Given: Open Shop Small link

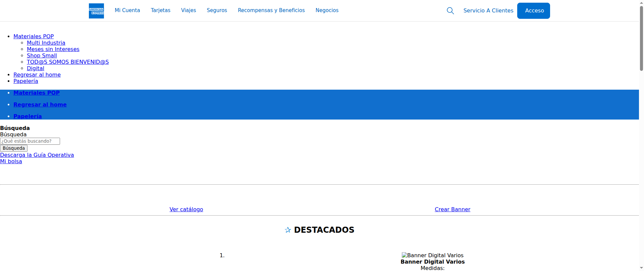Looking at the screenshot, I should 42,55.
